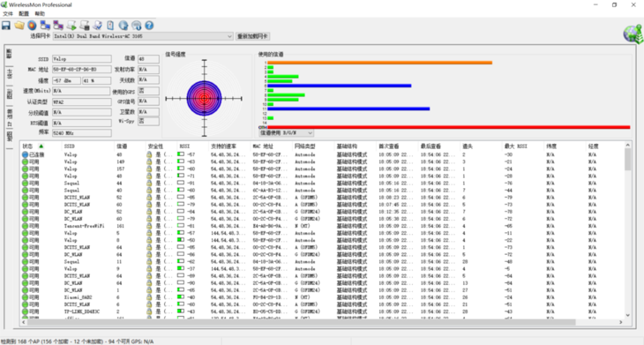Open the yellow folder toolbar icon

(19, 26)
